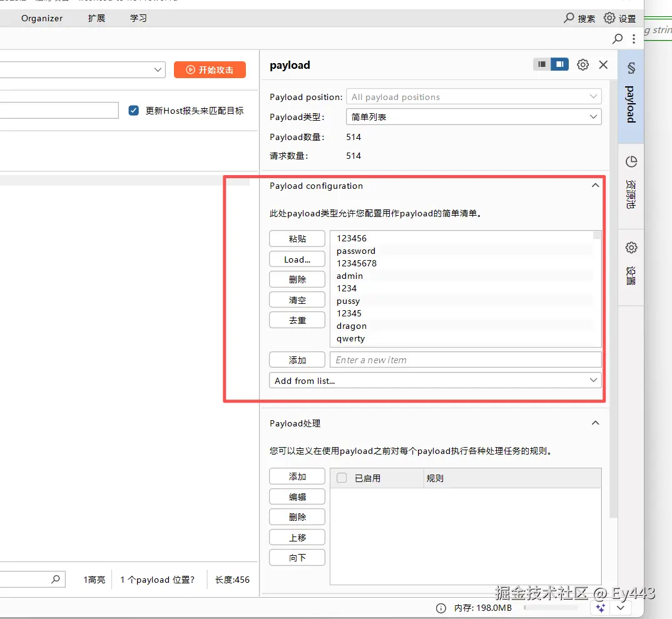Collapse the Payload configuration section

click(x=595, y=186)
